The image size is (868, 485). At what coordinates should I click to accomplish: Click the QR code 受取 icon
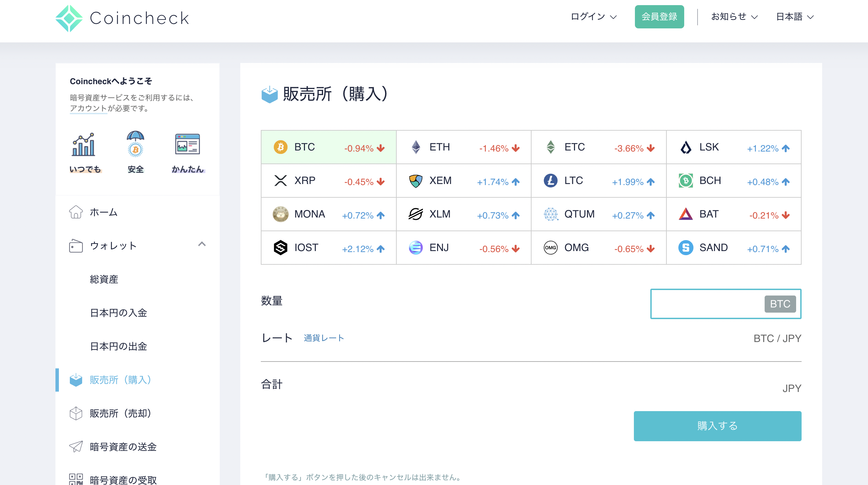point(76,480)
